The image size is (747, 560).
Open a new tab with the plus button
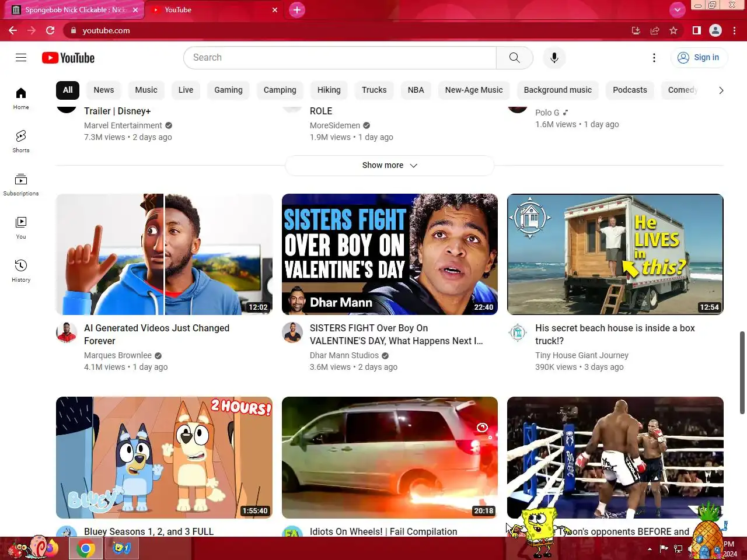click(296, 10)
